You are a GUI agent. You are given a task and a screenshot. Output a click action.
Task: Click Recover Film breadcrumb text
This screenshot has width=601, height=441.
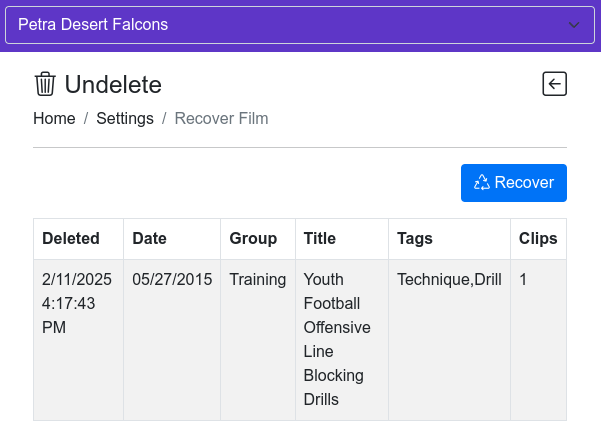point(221,118)
